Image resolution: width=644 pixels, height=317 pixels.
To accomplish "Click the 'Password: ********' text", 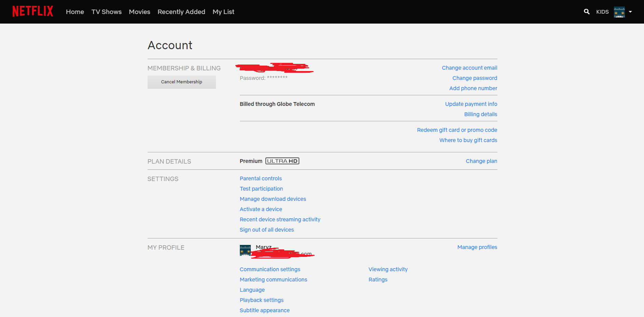I will [x=264, y=78].
